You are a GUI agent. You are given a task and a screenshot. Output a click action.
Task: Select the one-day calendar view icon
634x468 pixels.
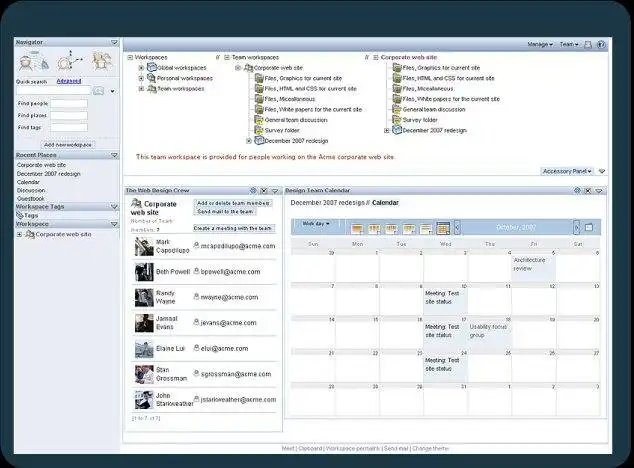point(357,229)
